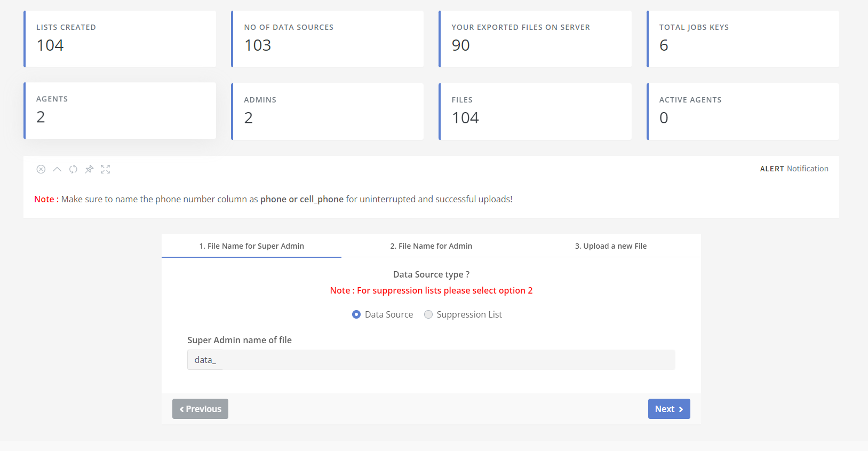Image resolution: width=868 pixels, height=451 pixels.
Task: Pin the alert notification panel
Action: click(x=89, y=169)
